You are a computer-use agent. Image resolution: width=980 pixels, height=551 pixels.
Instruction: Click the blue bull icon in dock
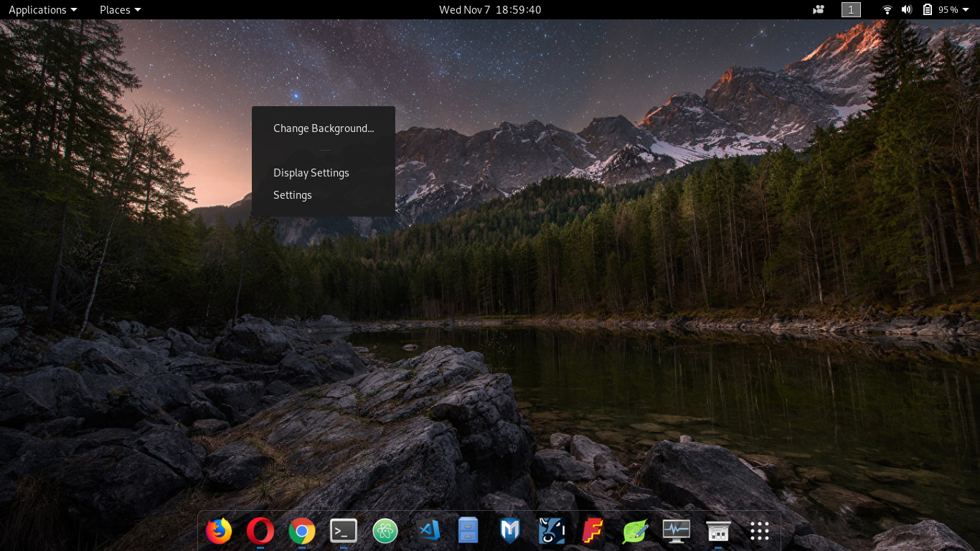[552, 531]
